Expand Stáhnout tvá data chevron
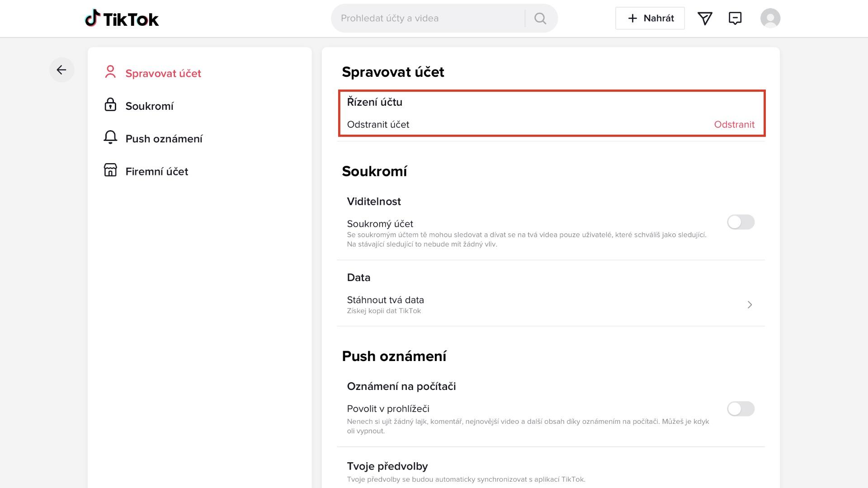The height and width of the screenshot is (488, 868). tap(750, 305)
